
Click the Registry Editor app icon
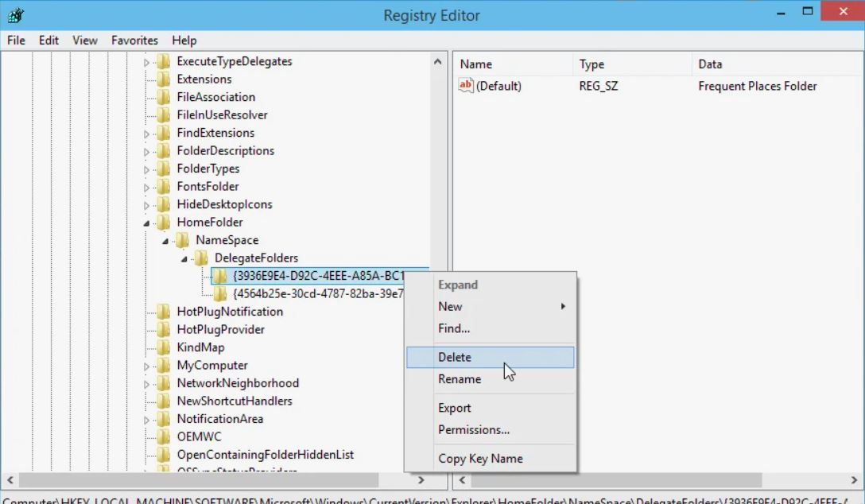point(15,15)
